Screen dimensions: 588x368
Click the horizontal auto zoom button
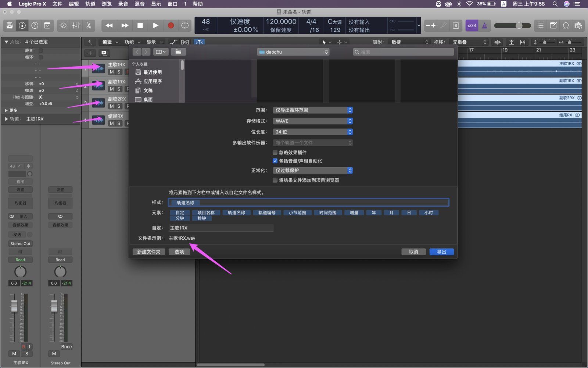[523, 42]
